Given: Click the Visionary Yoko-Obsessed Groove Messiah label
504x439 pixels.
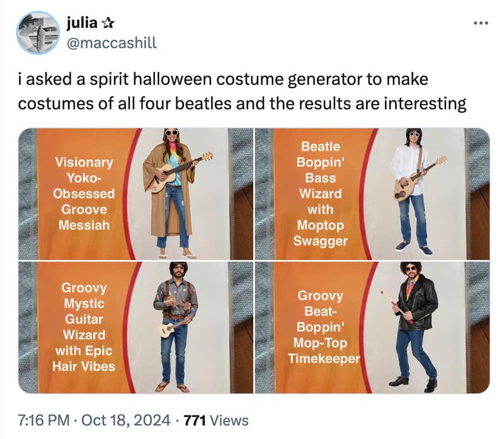Looking at the screenshot, I should click(83, 193).
